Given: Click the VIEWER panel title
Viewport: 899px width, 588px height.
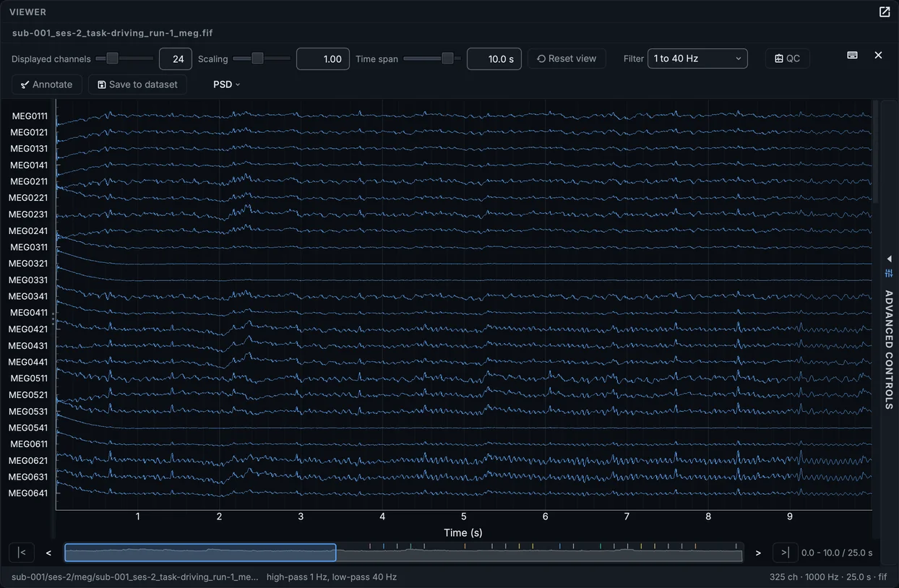Looking at the screenshot, I should coord(28,12).
